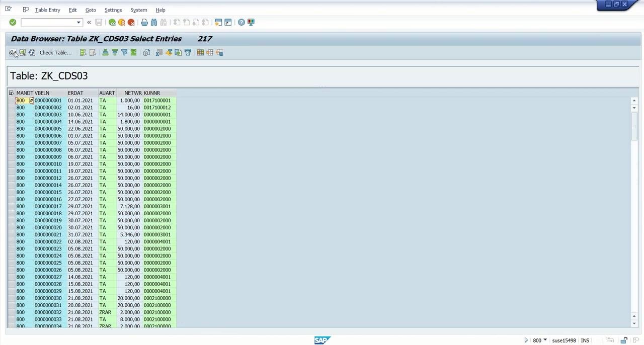Click the Set Filter funnel icon
Viewport: 644px width, 345px height.
coord(124,52)
